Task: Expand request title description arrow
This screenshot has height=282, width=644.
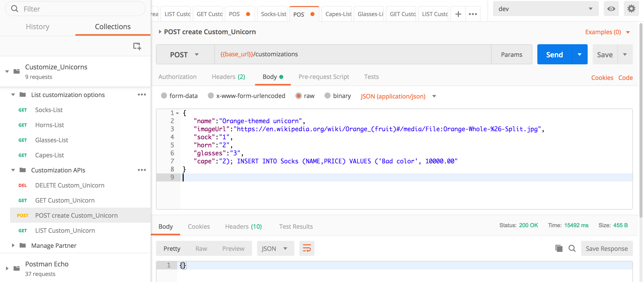Action: [x=160, y=32]
